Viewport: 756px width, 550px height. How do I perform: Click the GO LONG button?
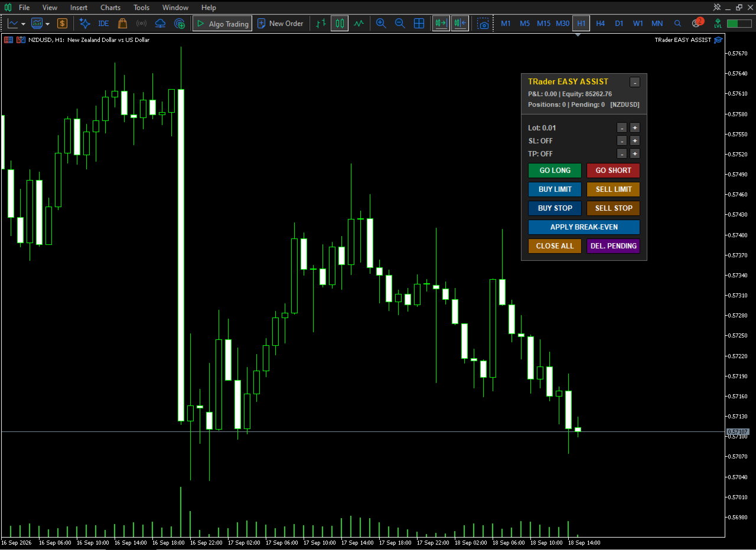(x=555, y=171)
